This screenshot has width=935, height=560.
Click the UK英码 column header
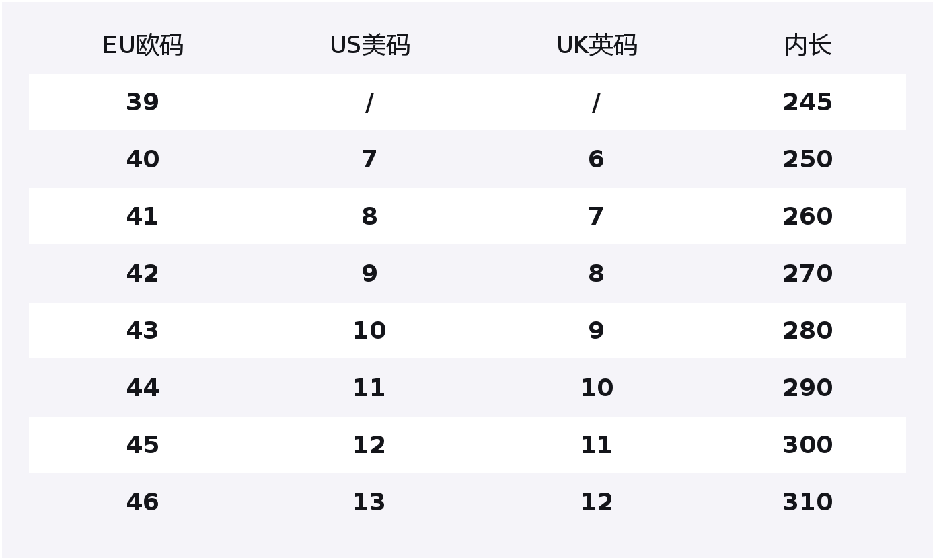point(597,46)
